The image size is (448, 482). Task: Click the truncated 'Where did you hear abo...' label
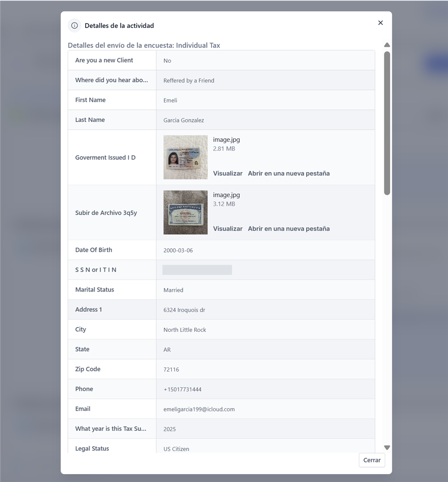point(112,80)
